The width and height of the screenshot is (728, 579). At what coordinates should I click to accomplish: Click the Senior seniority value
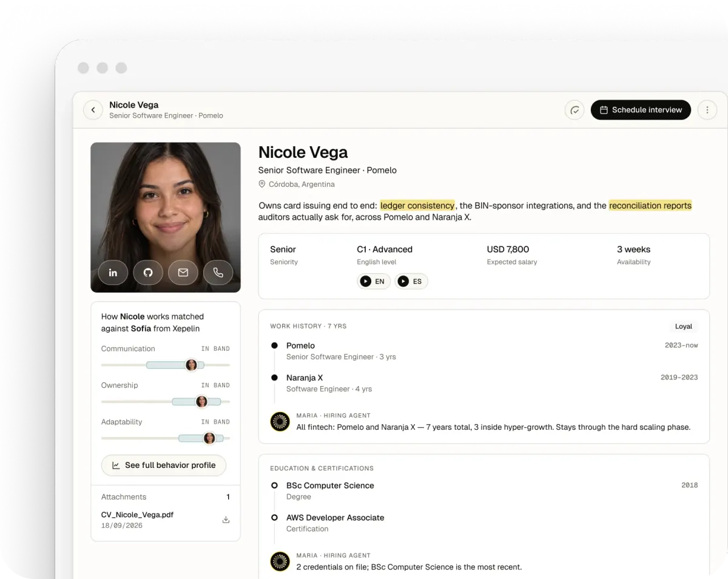pyautogui.click(x=283, y=249)
